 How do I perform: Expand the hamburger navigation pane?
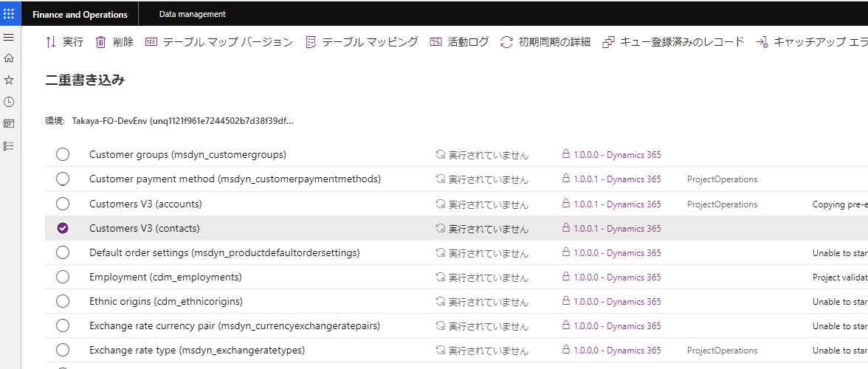point(8,36)
